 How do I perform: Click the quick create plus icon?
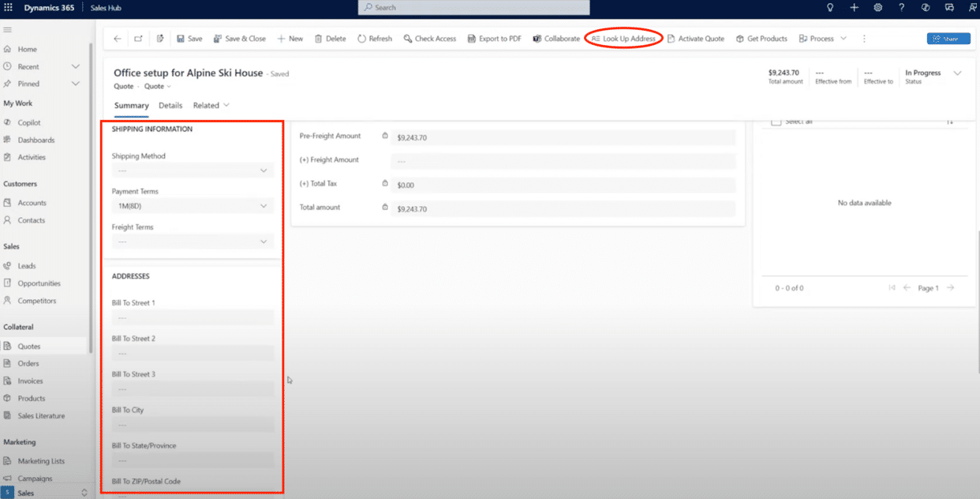(x=854, y=7)
